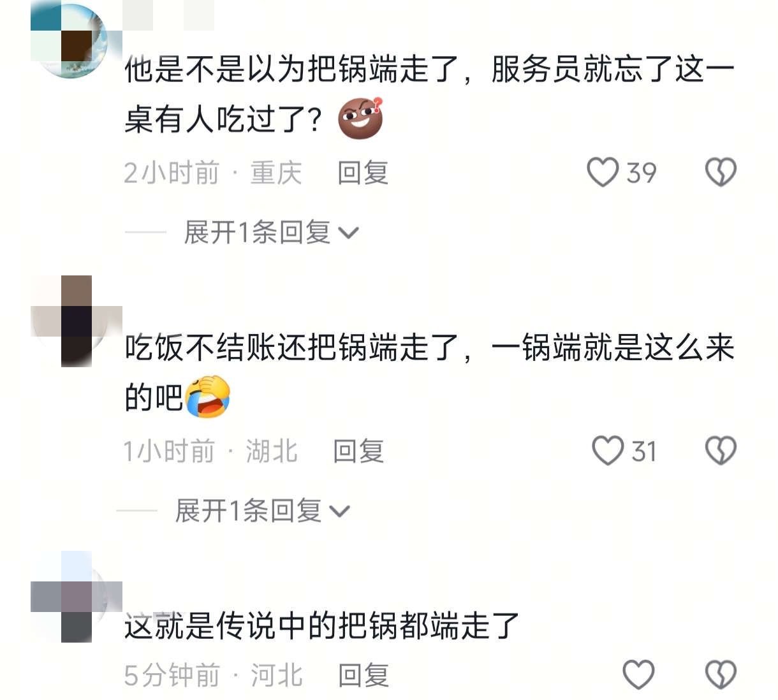The height and width of the screenshot is (700, 778).
Task: Tap the crying-laughing emoji in second comment
Action: click(x=207, y=397)
